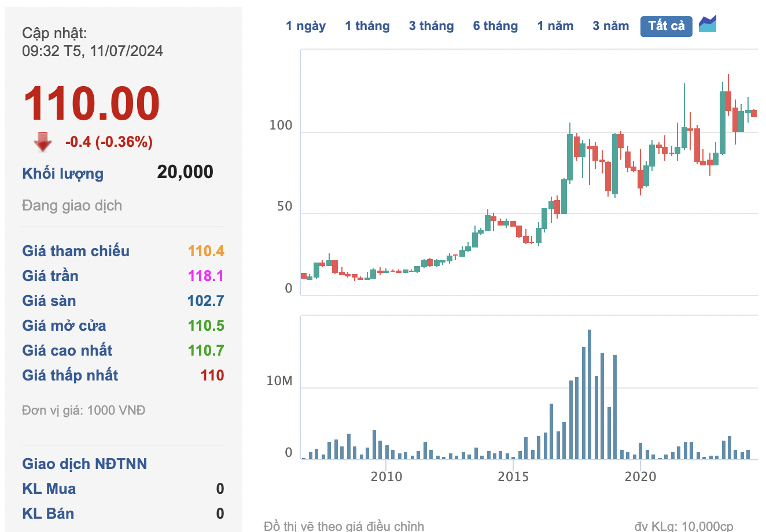Click the 'Khối lượng' label

(x=63, y=173)
